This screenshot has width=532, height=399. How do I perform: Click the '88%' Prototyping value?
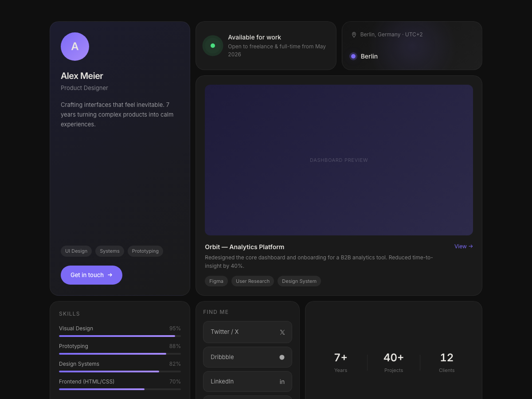(x=175, y=346)
